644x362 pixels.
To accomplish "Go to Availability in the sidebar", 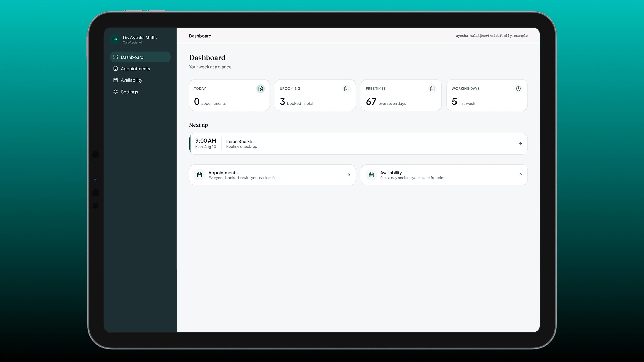I will point(140,80).
